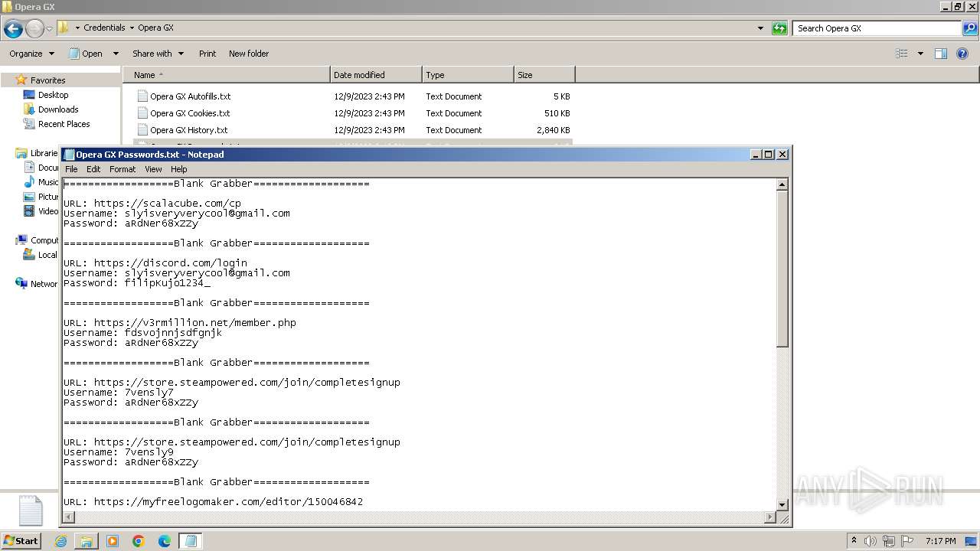Go back in the Explorer window
This screenshot has width=980, height=551.
tap(13, 29)
